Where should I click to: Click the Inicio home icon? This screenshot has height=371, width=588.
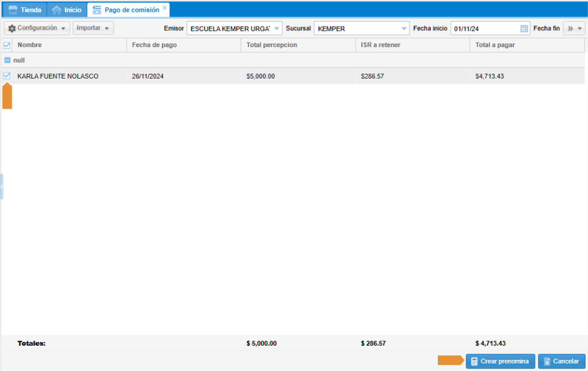57,10
